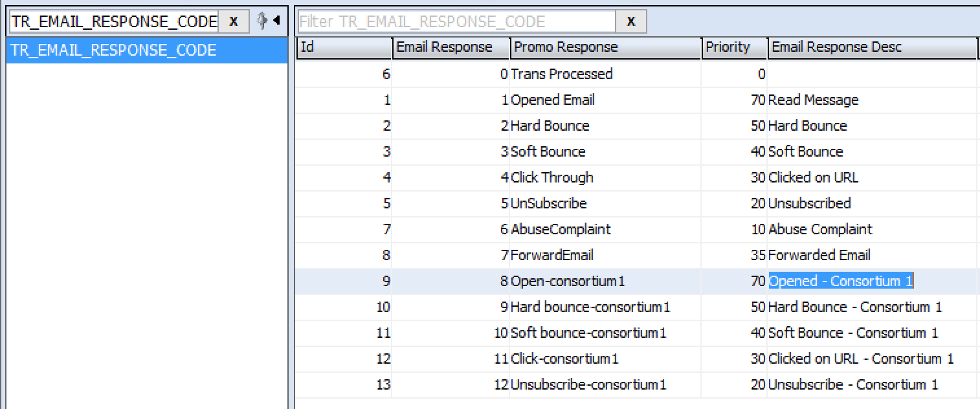Click Email Response 10 in the Soft bounce-consortium1 row
The image size is (980, 409).
[451, 333]
